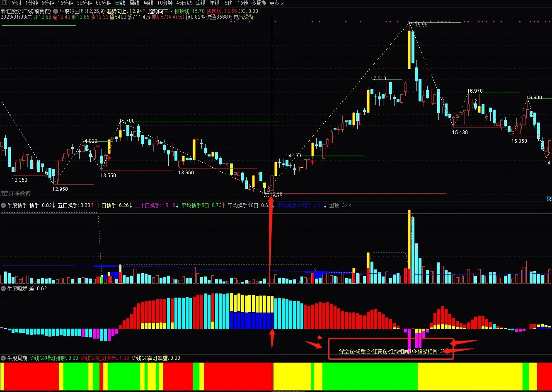Click the 19.99 peak price label
The width and height of the screenshot is (552, 392).
421,25
